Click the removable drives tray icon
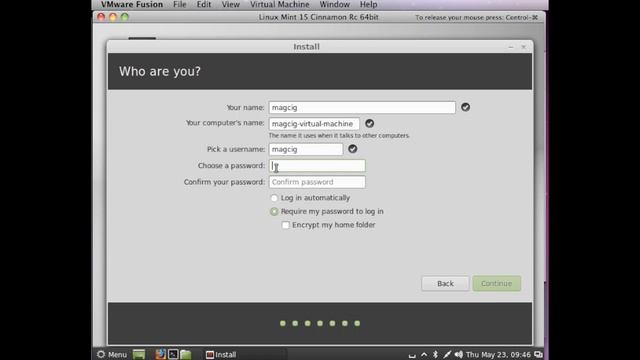This screenshot has height=360, width=640. click(412, 356)
